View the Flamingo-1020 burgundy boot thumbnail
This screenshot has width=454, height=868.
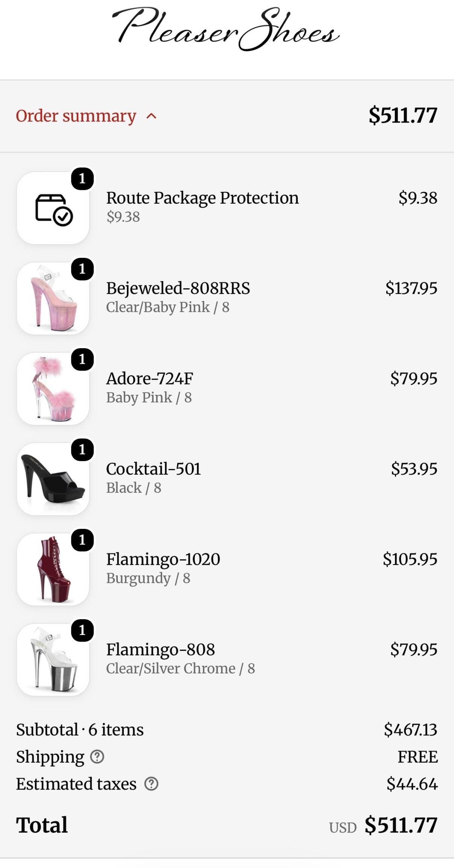pos(53,569)
